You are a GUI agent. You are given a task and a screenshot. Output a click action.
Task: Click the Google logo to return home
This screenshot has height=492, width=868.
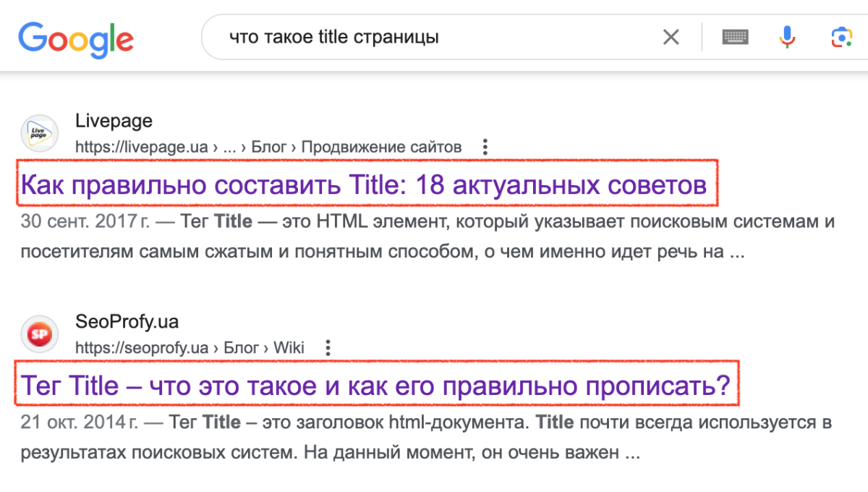75,36
